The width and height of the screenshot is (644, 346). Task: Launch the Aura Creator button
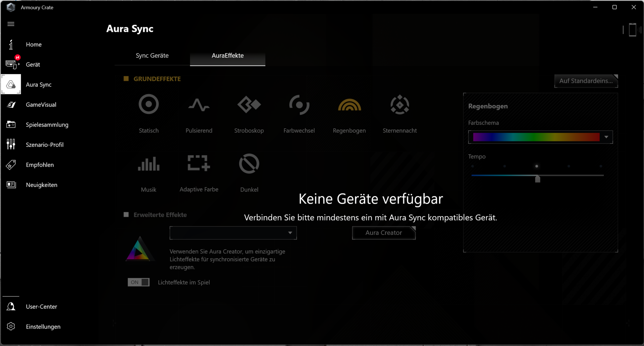(x=384, y=233)
